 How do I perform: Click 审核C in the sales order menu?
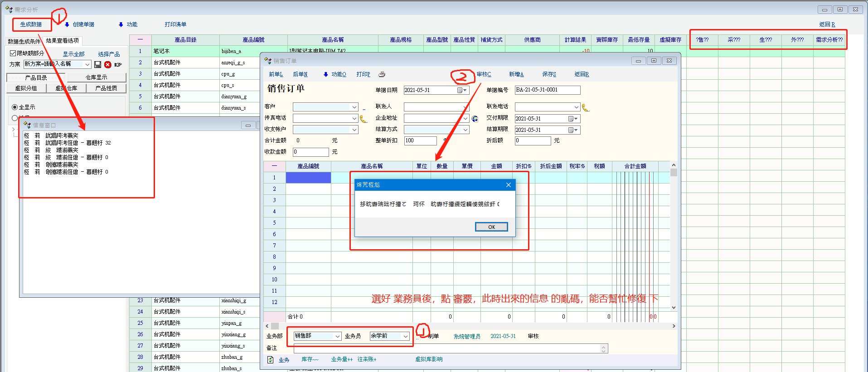484,74
